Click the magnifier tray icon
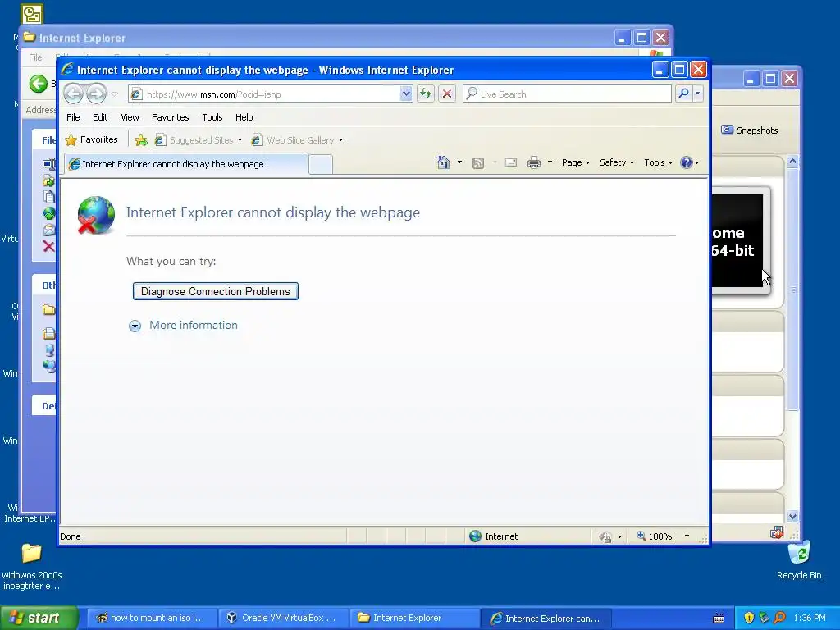The image size is (840, 630). coord(780,619)
